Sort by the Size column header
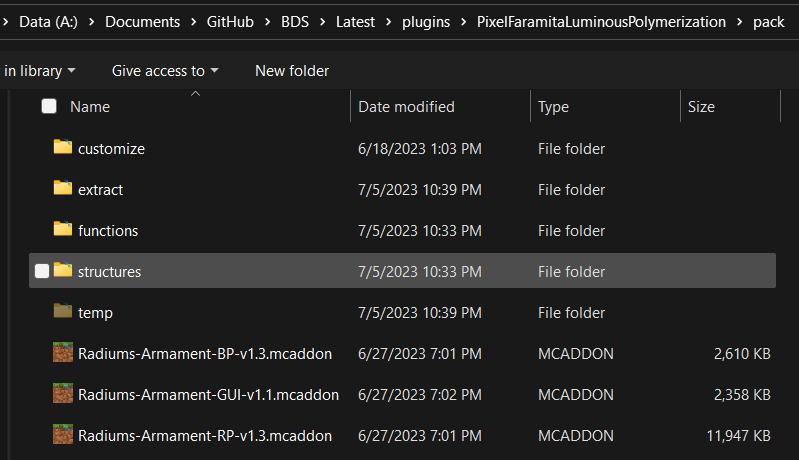 point(701,106)
